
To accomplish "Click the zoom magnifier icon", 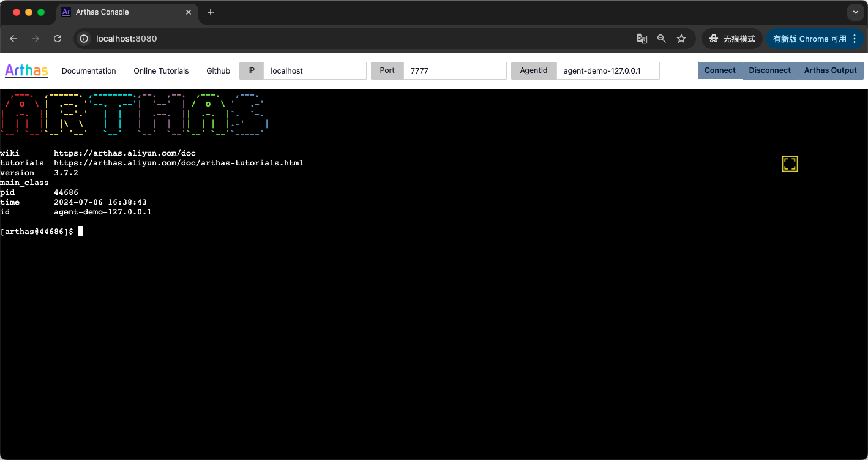I will pos(662,39).
